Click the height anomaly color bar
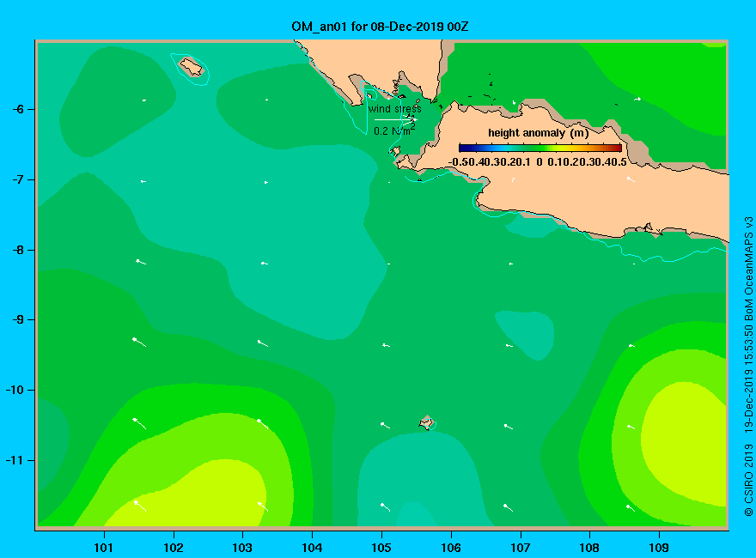The height and width of the screenshot is (558, 756). click(540, 148)
